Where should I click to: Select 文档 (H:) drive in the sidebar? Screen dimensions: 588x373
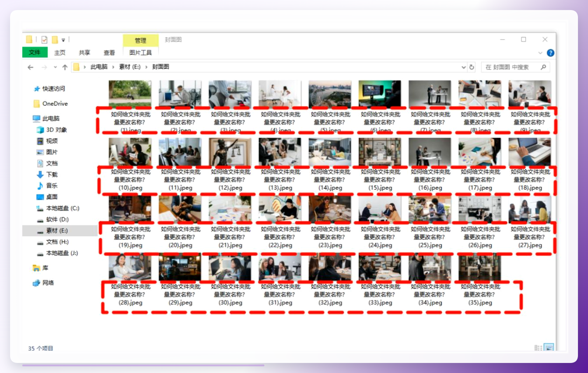click(53, 242)
